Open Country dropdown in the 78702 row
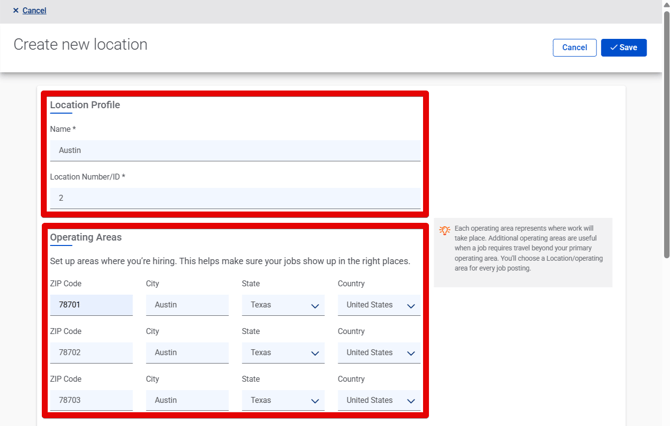The height and width of the screenshot is (426, 670). tap(379, 353)
